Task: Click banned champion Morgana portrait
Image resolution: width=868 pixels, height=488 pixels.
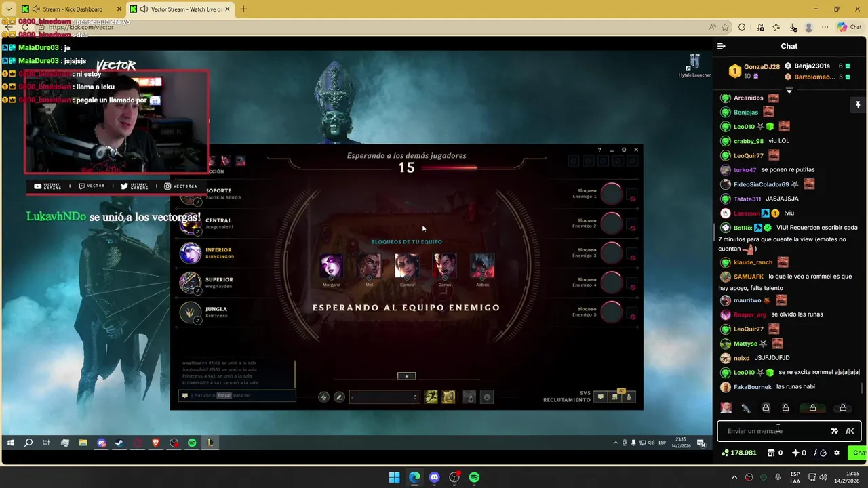Action: click(x=332, y=266)
